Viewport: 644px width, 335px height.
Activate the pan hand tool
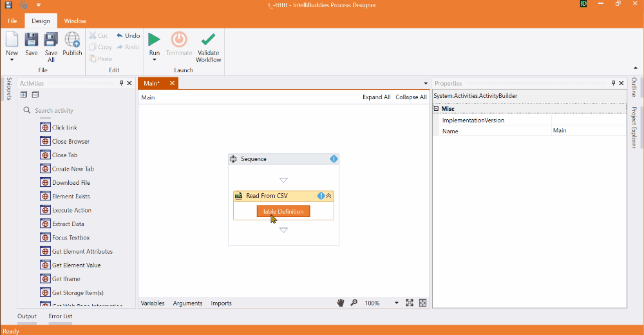341,303
